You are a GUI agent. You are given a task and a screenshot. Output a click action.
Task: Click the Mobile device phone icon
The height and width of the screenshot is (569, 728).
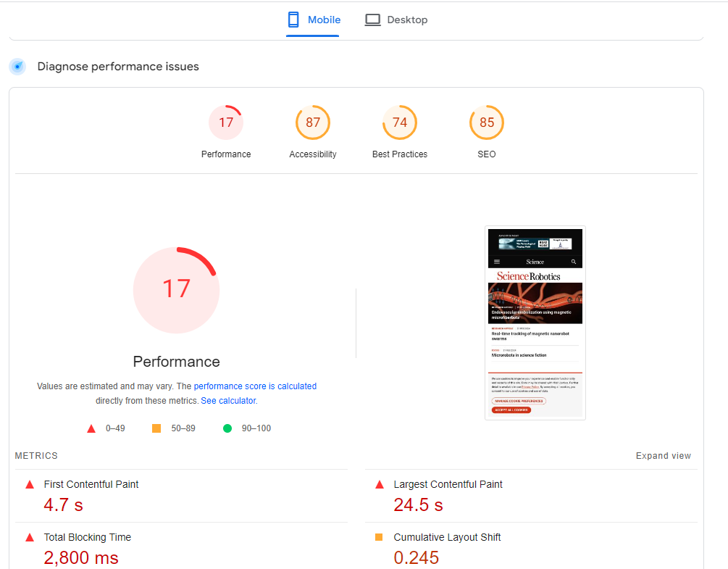(293, 19)
